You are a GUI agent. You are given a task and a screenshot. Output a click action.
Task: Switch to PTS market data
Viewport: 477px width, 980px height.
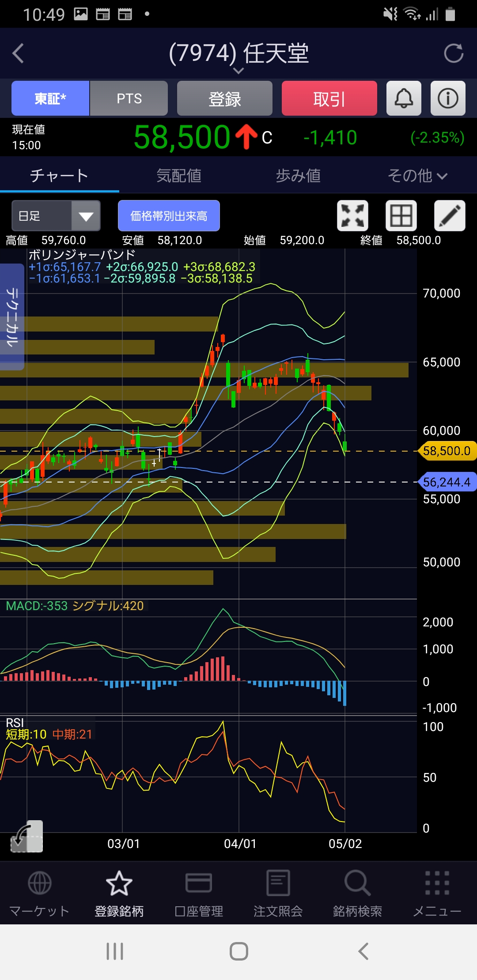click(129, 98)
